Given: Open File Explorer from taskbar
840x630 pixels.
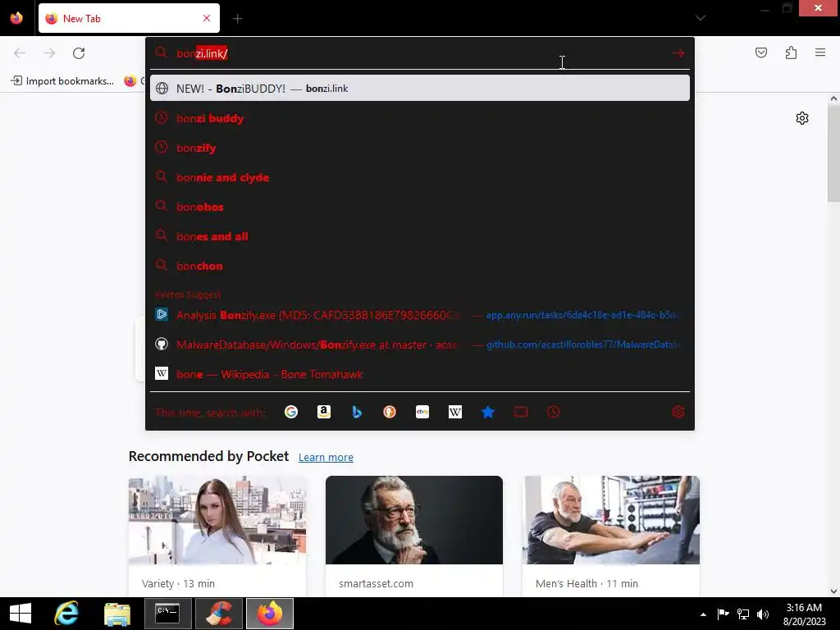Looking at the screenshot, I should click(116, 614).
